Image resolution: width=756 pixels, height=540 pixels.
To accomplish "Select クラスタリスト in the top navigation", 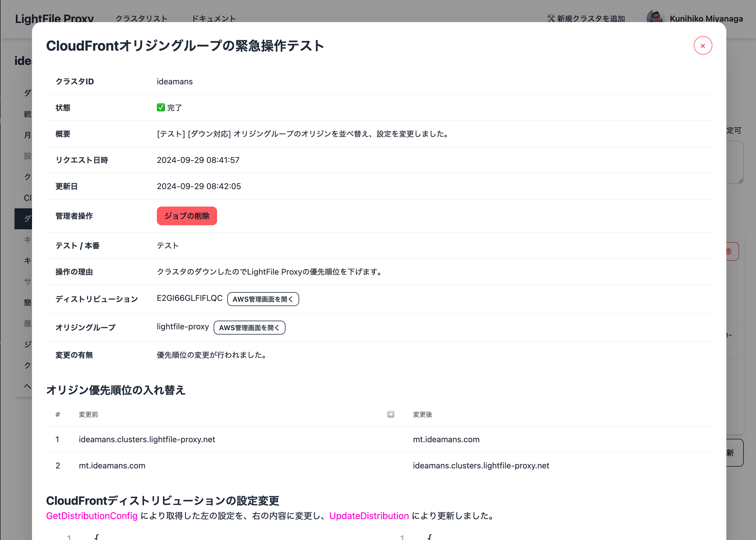I will coord(141,19).
